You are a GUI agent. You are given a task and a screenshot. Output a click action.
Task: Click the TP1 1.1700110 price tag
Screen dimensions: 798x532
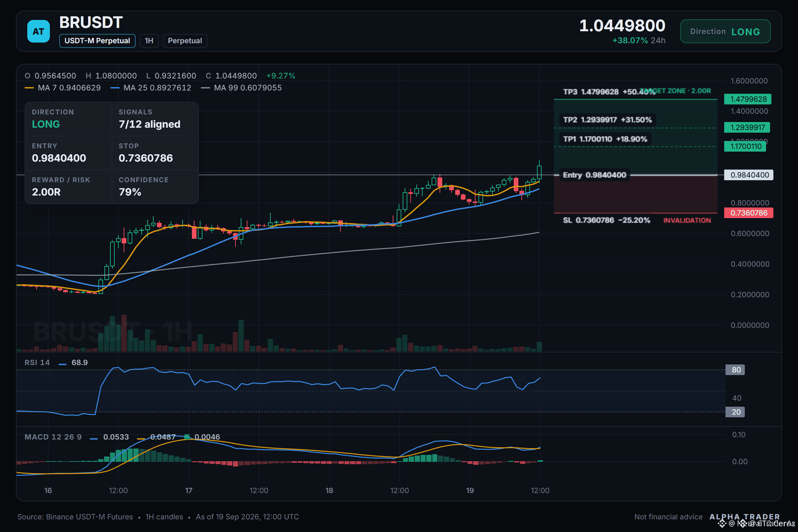[745, 146]
